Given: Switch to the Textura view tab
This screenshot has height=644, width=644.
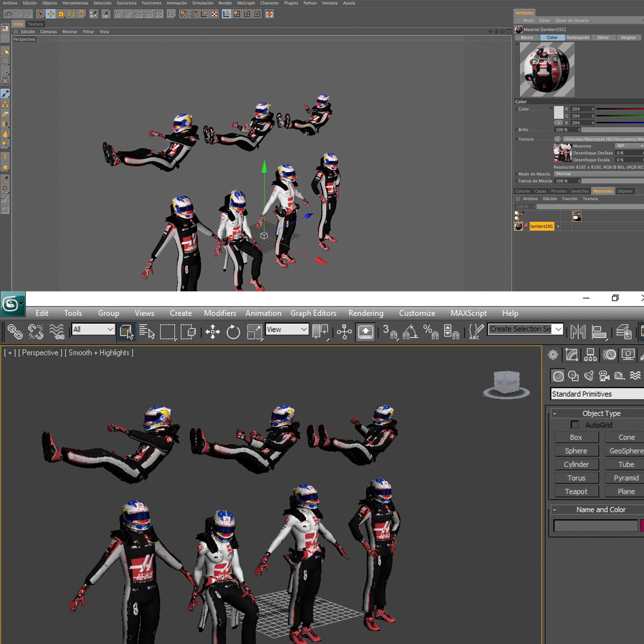Looking at the screenshot, I should [x=35, y=24].
